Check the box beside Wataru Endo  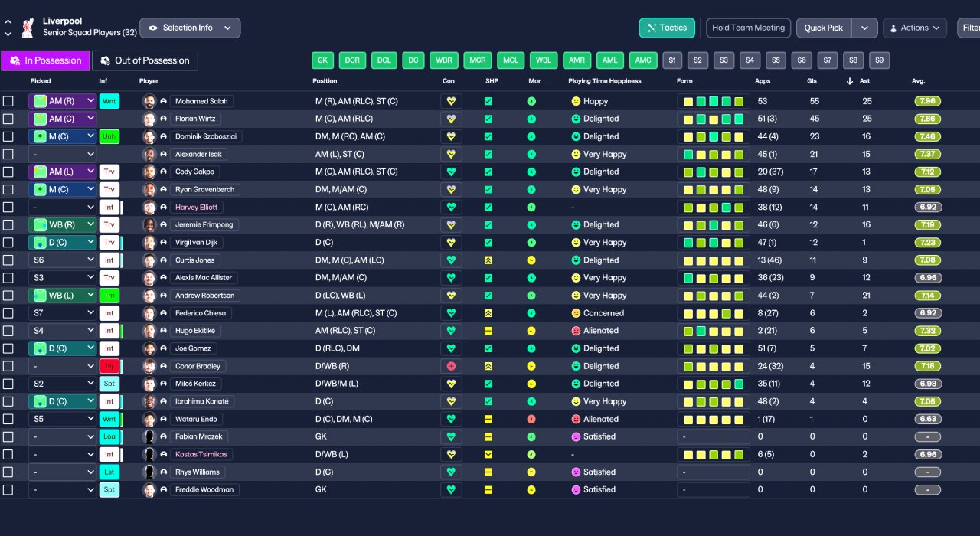[8, 419]
